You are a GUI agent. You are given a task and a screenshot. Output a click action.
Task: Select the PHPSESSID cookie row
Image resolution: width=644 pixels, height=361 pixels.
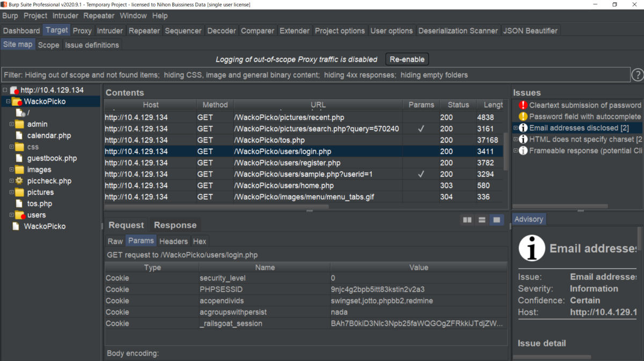click(306, 290)
